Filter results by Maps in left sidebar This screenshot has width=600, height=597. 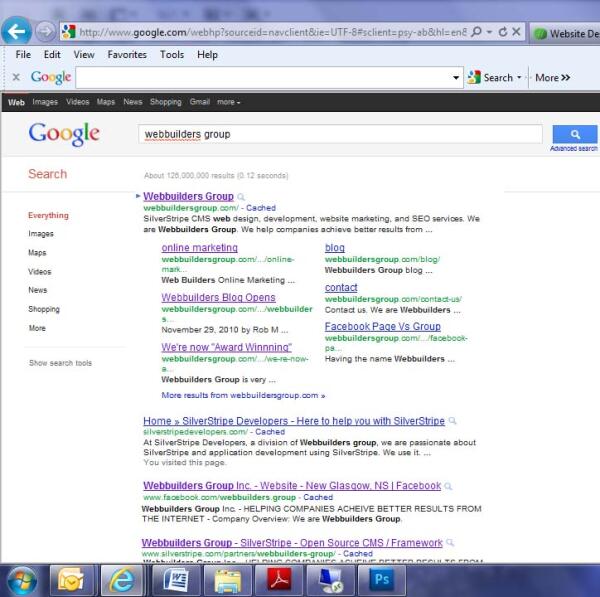(37, 253)
